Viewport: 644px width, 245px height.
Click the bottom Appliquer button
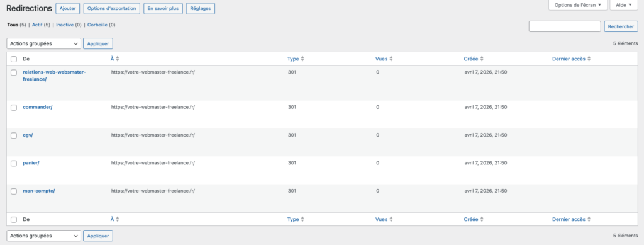coord(98,236)
